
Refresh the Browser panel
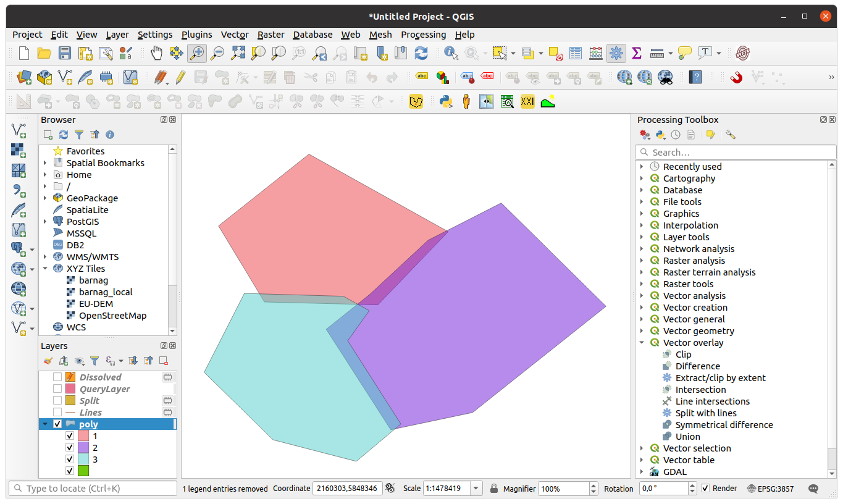(x=64, y=135)
